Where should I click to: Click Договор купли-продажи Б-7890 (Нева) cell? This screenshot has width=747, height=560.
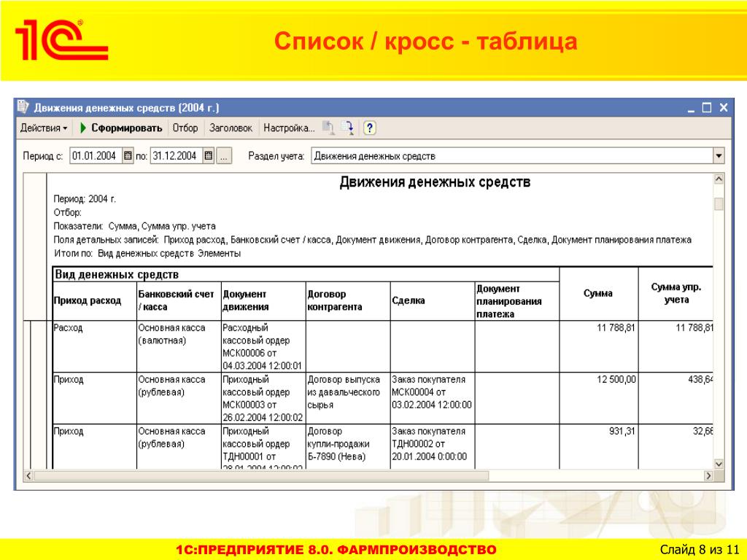click(348, 447)
